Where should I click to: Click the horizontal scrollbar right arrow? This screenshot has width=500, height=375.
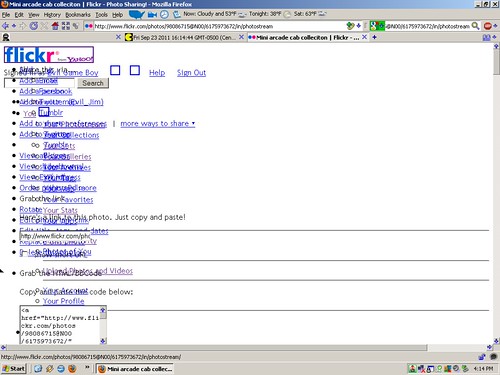(x=490, y=348)
